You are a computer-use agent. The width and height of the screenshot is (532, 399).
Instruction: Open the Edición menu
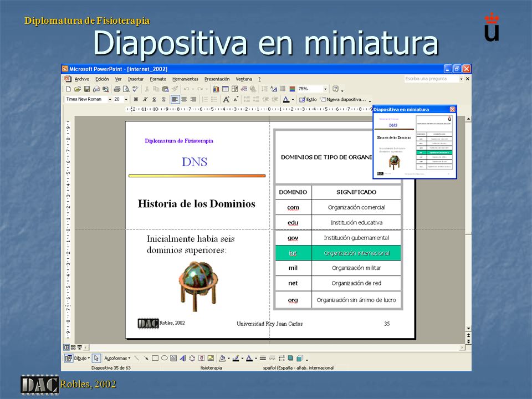102,79
